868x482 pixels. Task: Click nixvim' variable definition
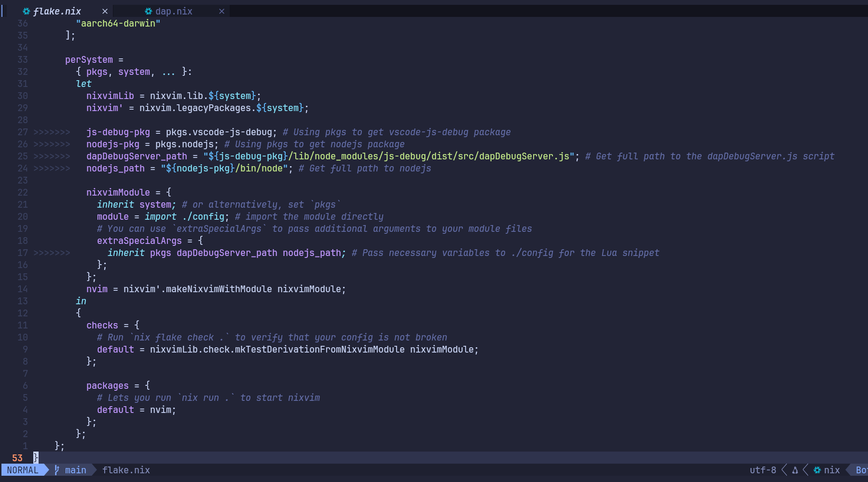click(105, 108)
